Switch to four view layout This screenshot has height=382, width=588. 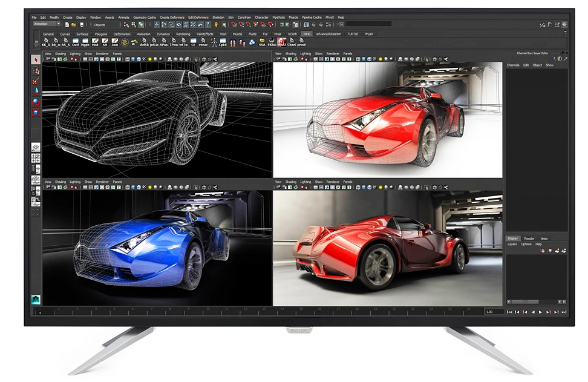(x=36, y=157)
